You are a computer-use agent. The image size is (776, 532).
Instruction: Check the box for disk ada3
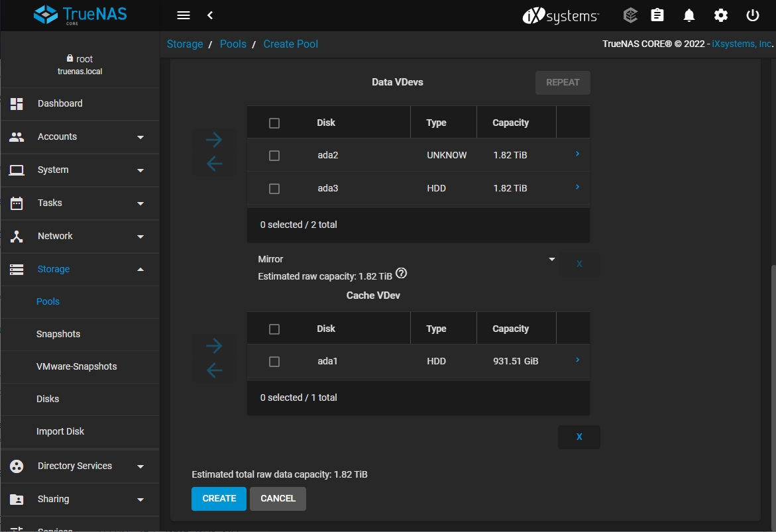point(274,189)
